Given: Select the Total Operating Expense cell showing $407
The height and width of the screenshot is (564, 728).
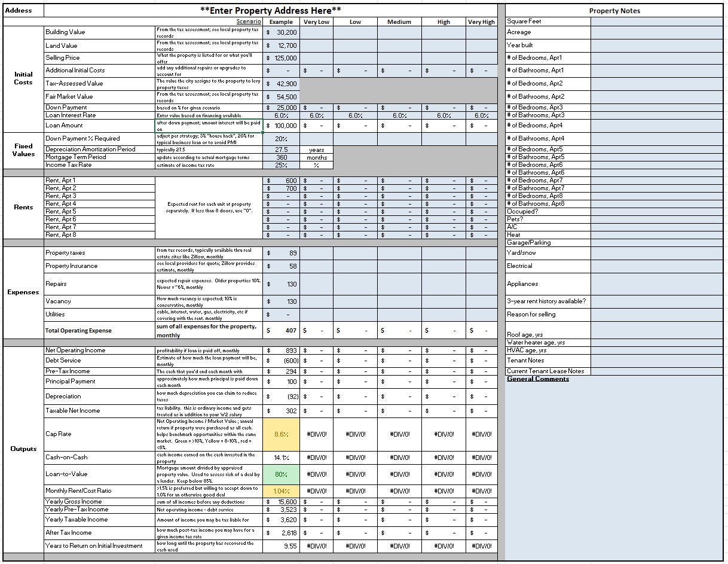Looking at the screenshot, I should tap(281, 331).
